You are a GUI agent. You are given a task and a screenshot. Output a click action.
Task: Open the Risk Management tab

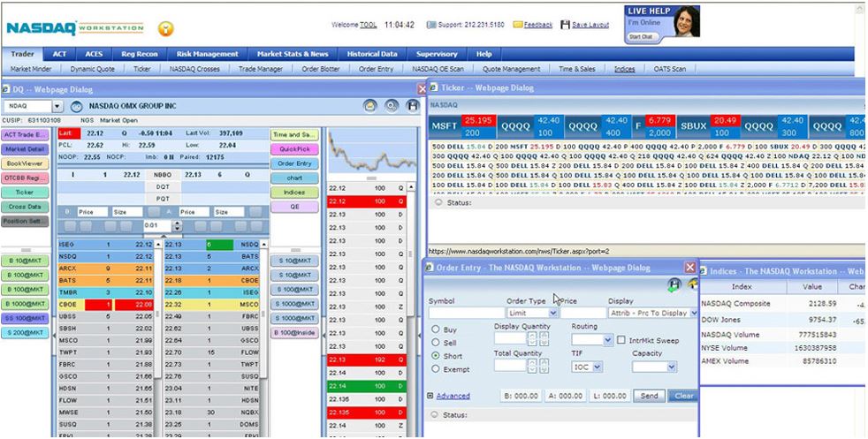[208, 54]
